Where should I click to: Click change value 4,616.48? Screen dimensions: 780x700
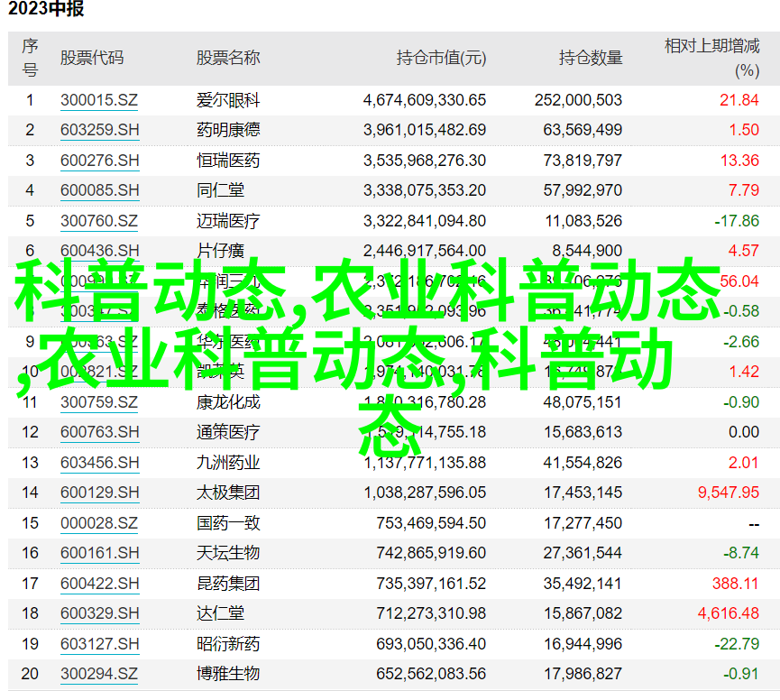point(729,613)
